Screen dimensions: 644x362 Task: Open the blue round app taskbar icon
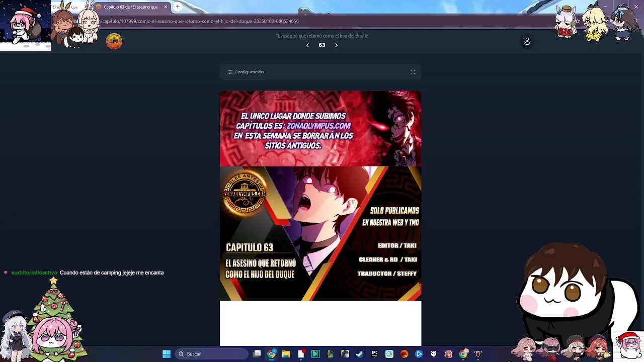[x=419, y=354]
